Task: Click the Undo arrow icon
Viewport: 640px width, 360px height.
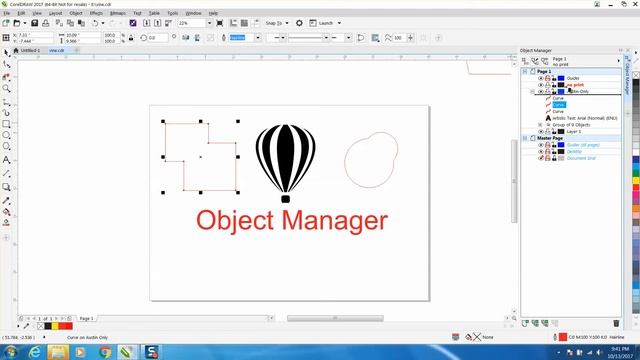Action: click(95, 23)
